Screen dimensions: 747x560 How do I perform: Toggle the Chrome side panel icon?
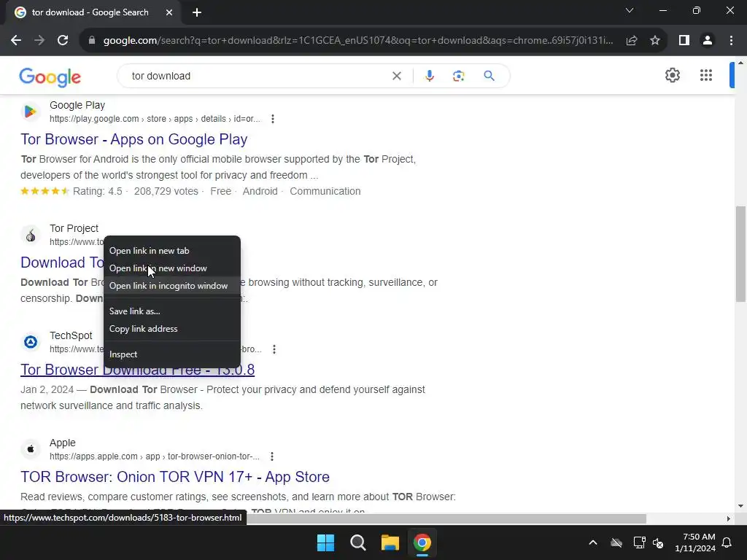tap(684, 41)
